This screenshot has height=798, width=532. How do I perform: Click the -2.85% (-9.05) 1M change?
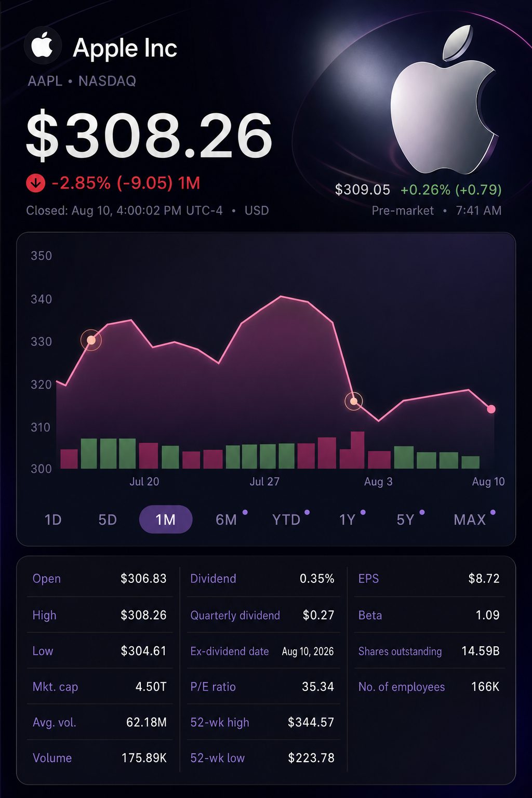[x=126, y=183]
